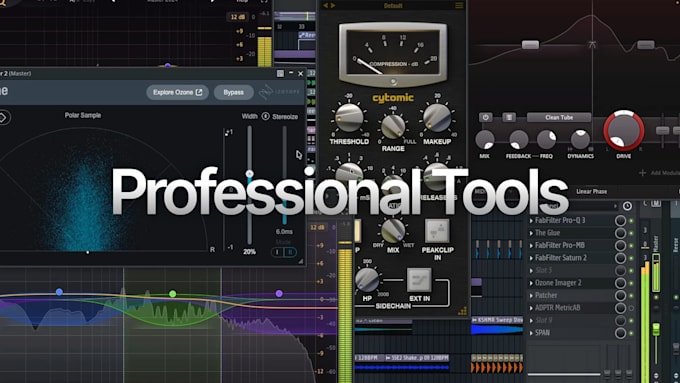This screenshot has height=383, width=680.
Task: Toggle FabFilter Pro-Q 3 enable LED
Action: 631,221
